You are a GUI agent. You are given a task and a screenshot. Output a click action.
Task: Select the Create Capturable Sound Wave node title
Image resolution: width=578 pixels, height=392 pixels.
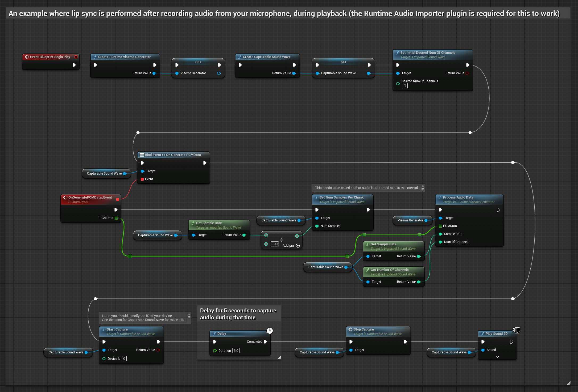click(x=267, y=57)
